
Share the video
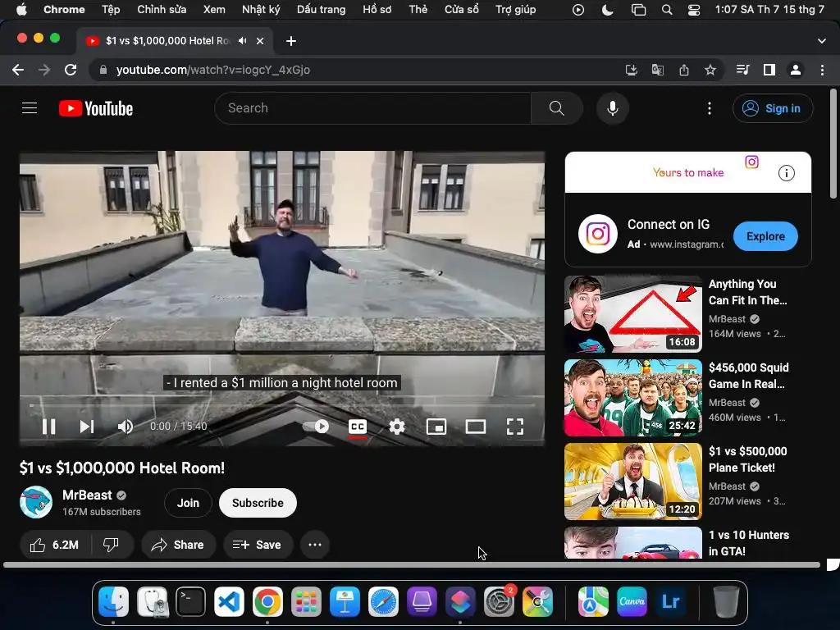pos(178,545)
